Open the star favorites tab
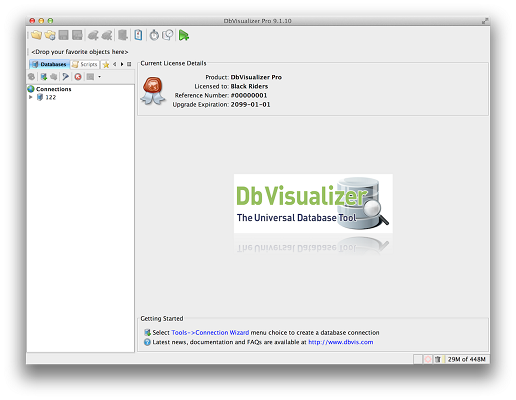Viewport: 516px width, 400px height. [x=106, y=64]
